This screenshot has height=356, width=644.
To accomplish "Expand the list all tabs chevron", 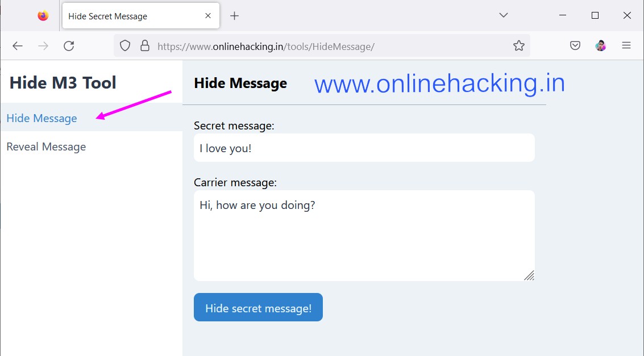I will point(504,15).
